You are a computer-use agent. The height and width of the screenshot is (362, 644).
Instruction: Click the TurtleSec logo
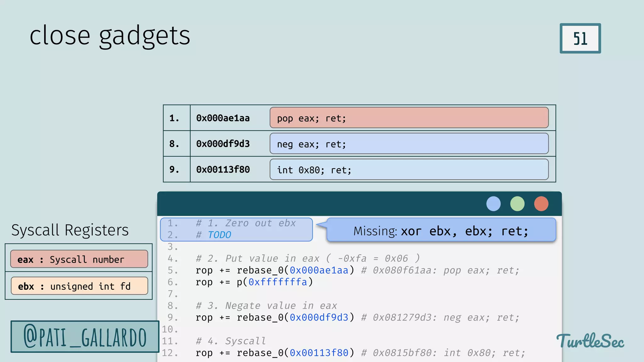pyautogui.click(x=590, y=341)
